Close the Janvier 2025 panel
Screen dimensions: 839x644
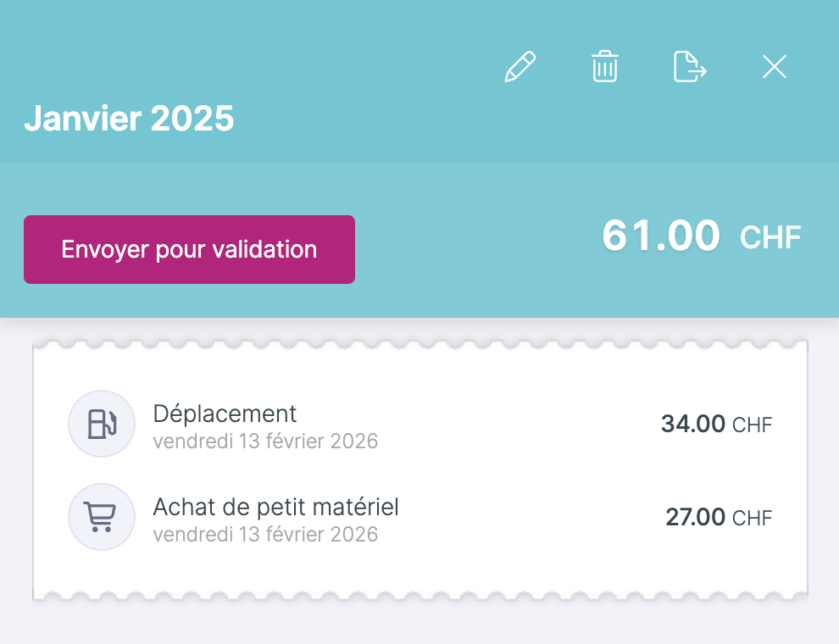point(775,67)
